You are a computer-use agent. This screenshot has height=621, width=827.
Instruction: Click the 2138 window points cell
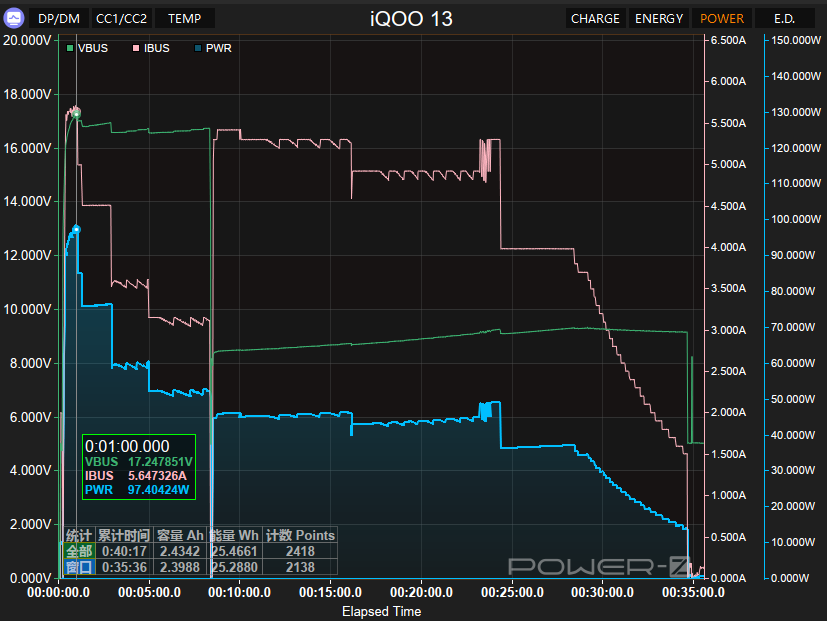pyautogui.click(x=300, y=567)
